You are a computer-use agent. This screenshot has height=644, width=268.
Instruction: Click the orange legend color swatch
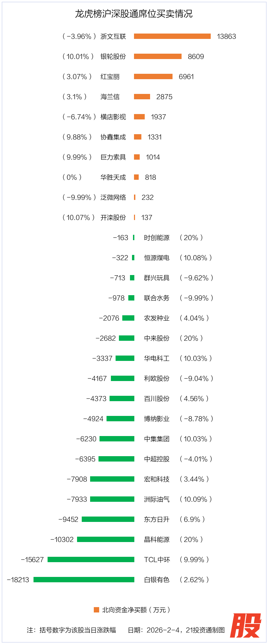point(96,609)
